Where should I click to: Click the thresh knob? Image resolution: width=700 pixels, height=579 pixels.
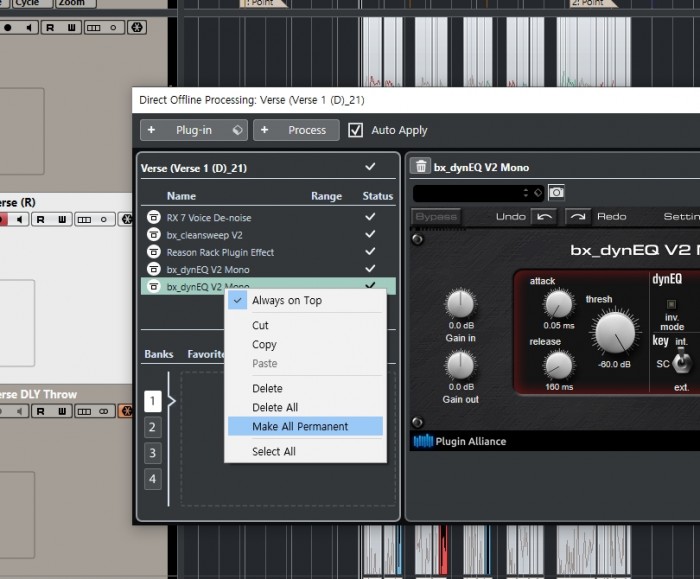615,333
